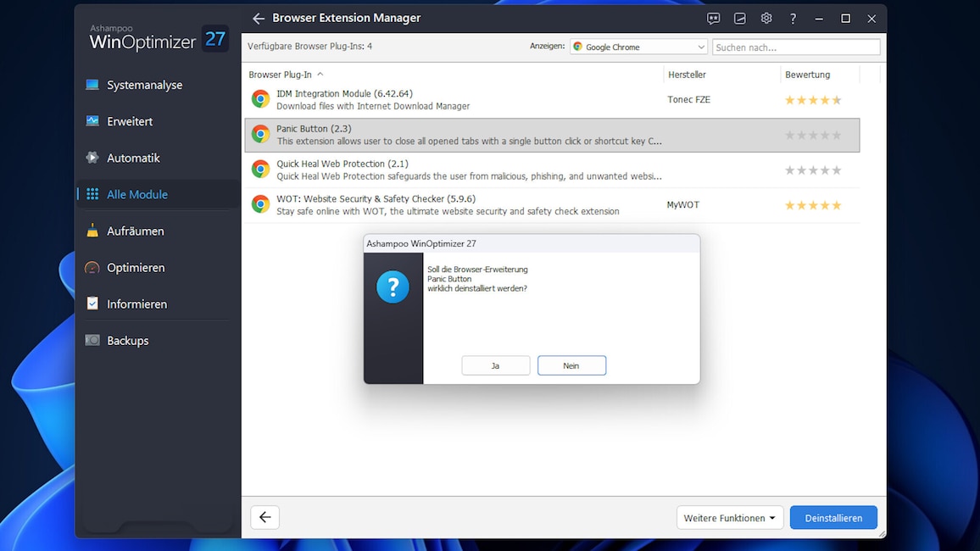
Task: Click bottom-left back arrow button
Action: [265, 517]
